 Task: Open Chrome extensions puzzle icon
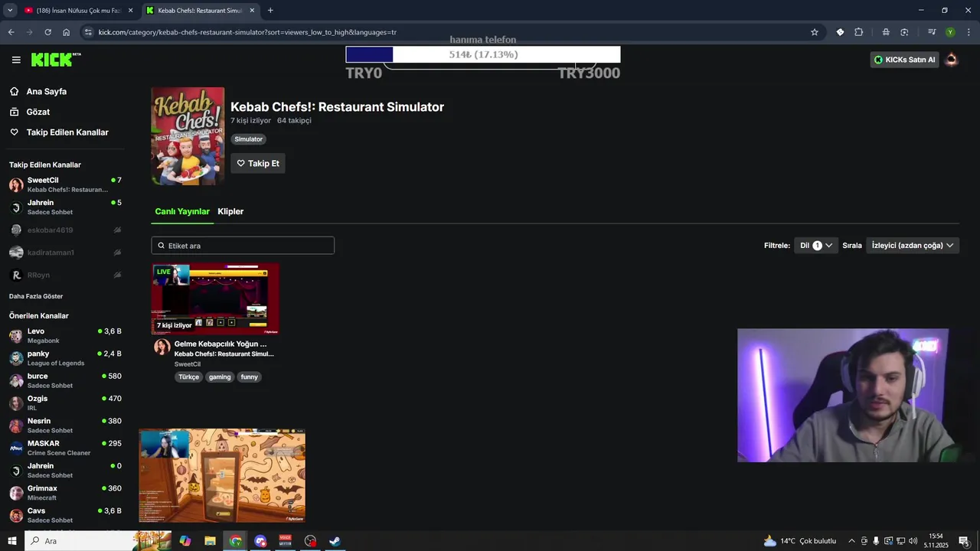tap(858, 32)
